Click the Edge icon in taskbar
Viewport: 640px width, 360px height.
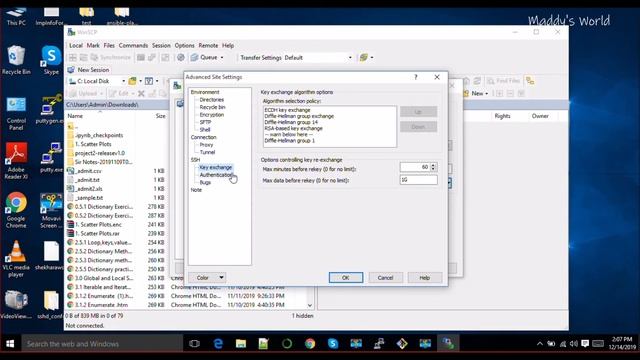click(x=218, y=344)
